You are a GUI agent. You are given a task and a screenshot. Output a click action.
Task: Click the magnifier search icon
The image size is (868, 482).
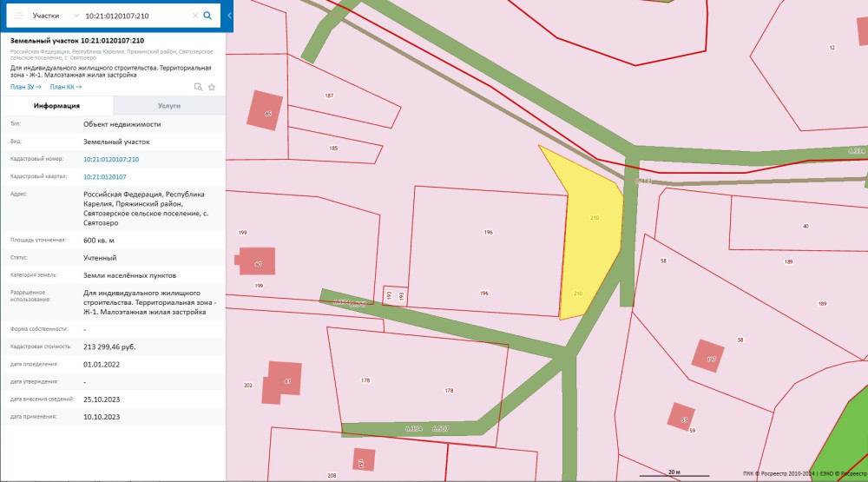pyautogui.click(x=207, y=16)
